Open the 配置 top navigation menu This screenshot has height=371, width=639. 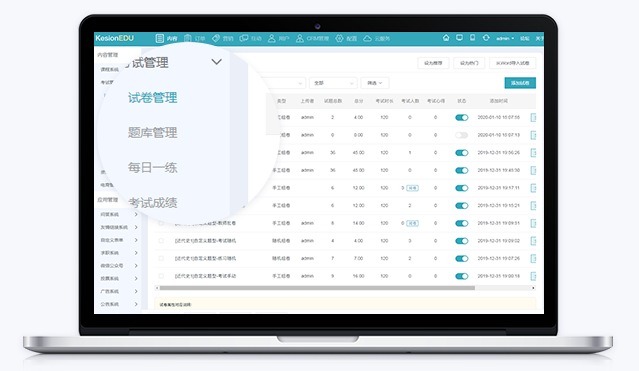(346, 38)
